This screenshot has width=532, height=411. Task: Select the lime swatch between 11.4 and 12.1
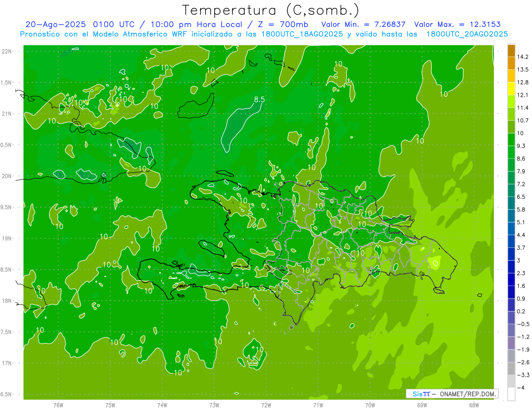511,101
